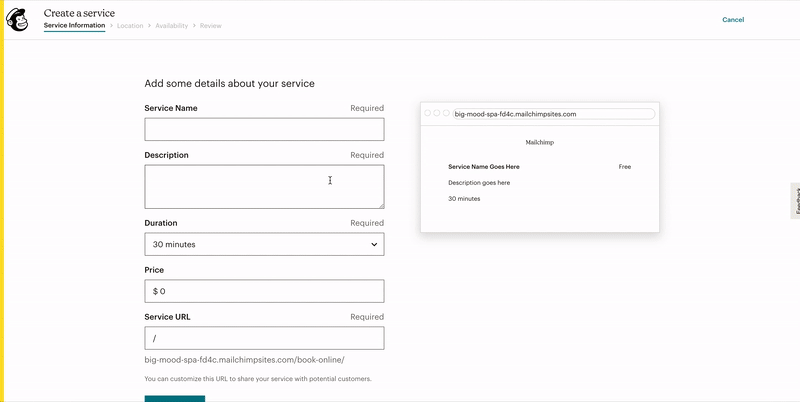This screenshot has width=800, height=402.
Task: Click the Price field showing $ 0
Action: pos(264,291)
